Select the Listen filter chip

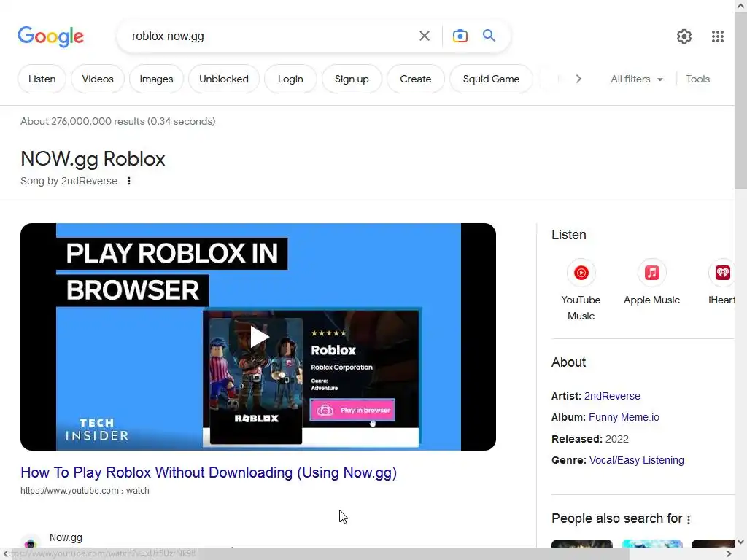[42, 79]
